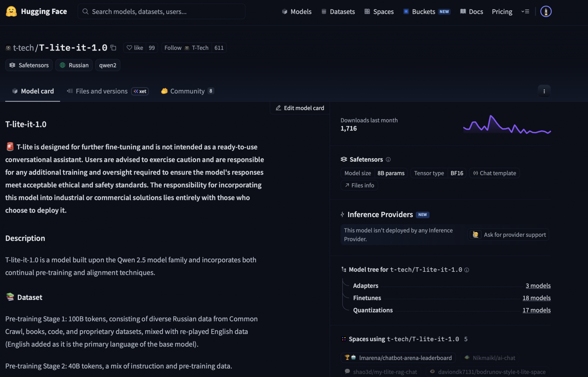Viewport: 588px width, 377px height.
Task: Expand the navigation overflow menu
Action: click(525, 12)
